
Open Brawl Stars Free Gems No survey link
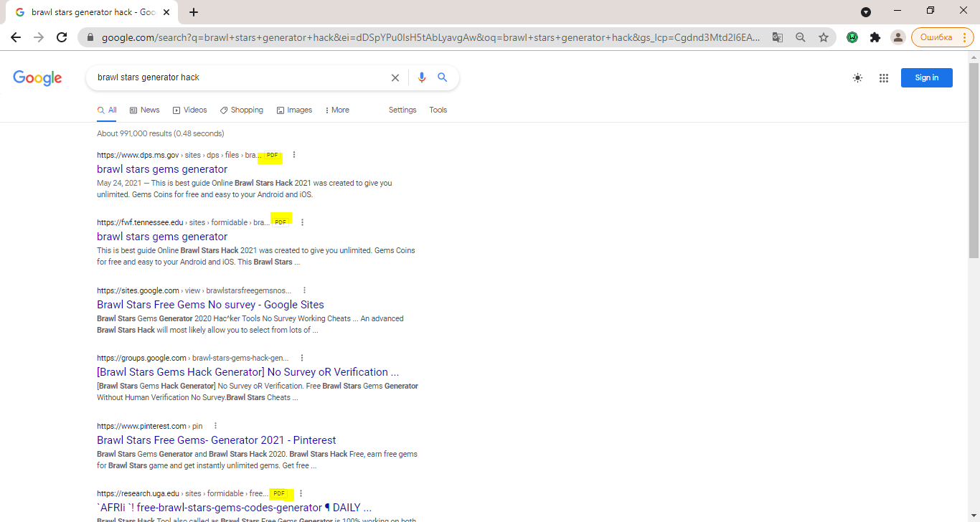click(210, 305)
